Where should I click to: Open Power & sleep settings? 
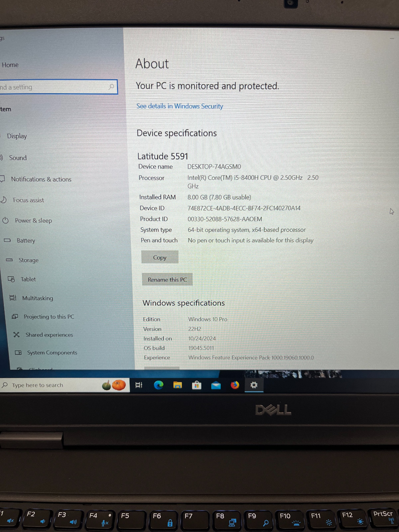[33, 220]
